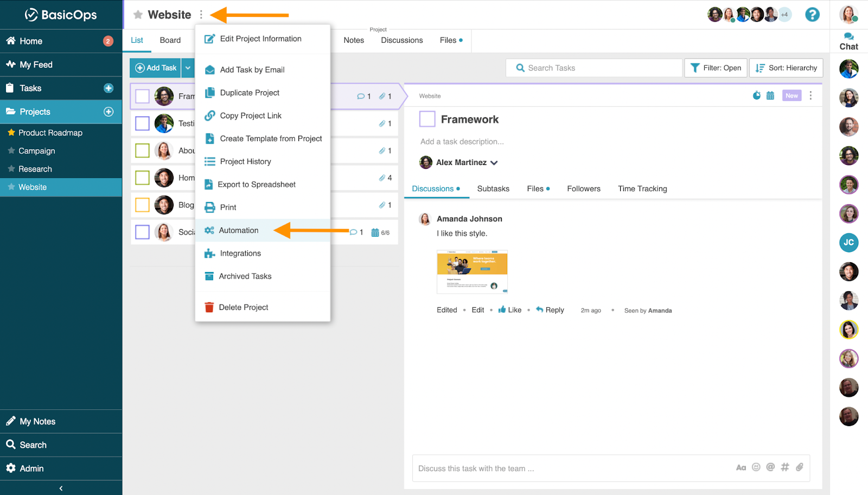The height and width of the screenshot is (495, 868).
Task: Expand the Add Task dropdown arrow
Action: coord(188,67)
